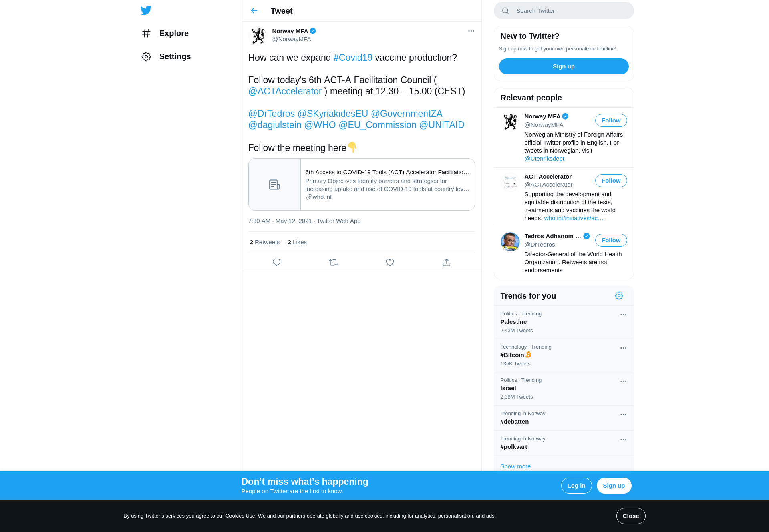Open the who.int link preview card
Viewport: 769px width, 532px height.
pyautogui.click(x=361, y=185)
